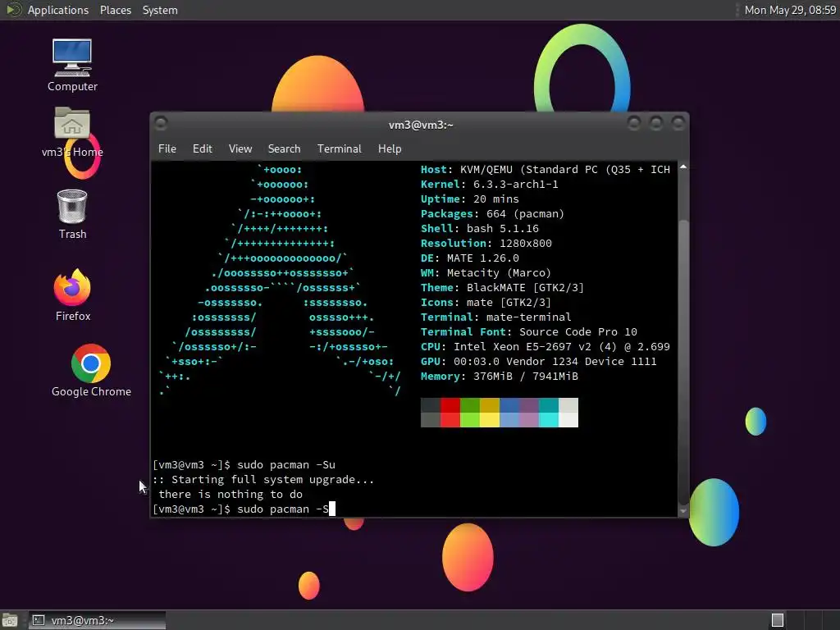840x630 pixels.
Task: Click the cyan color block in neofetch palette
Action: (x=549, y=413)
